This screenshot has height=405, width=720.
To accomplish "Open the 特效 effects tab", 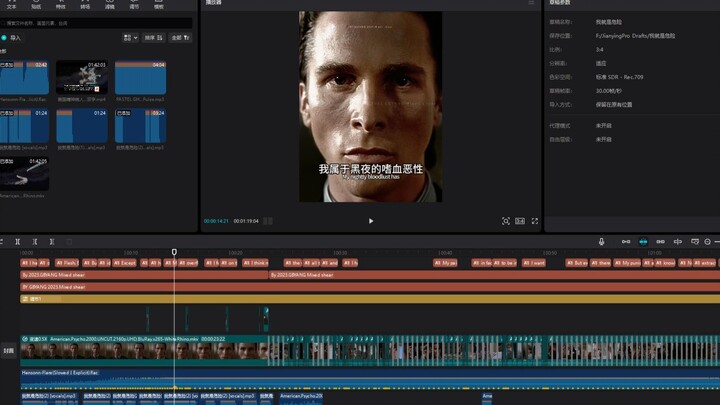I will [x=61, y=5].
